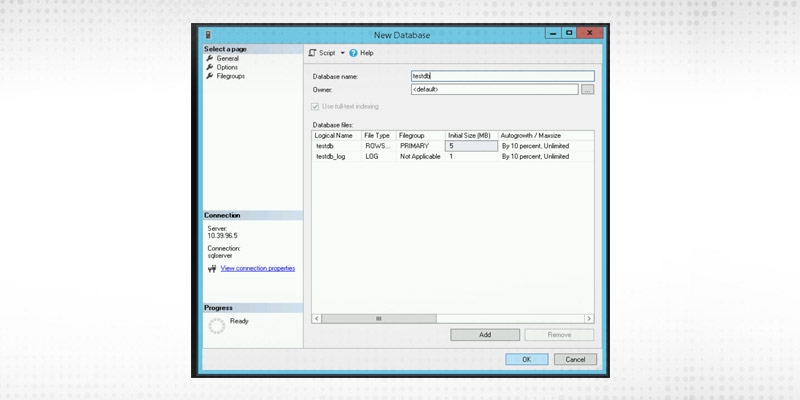Click the PRIMARY filegroup cell
The height and width of the screenshot is (400, 800).
[x=420, y=146]
